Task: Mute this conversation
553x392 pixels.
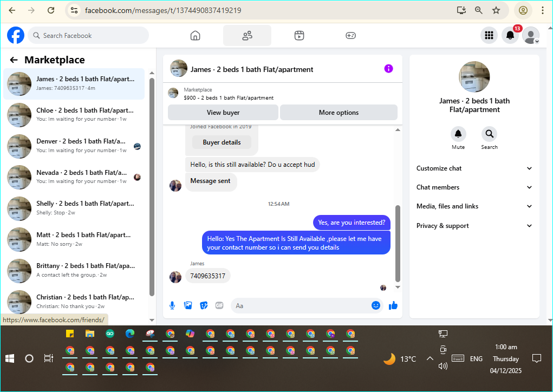Action: coord(458,134)
